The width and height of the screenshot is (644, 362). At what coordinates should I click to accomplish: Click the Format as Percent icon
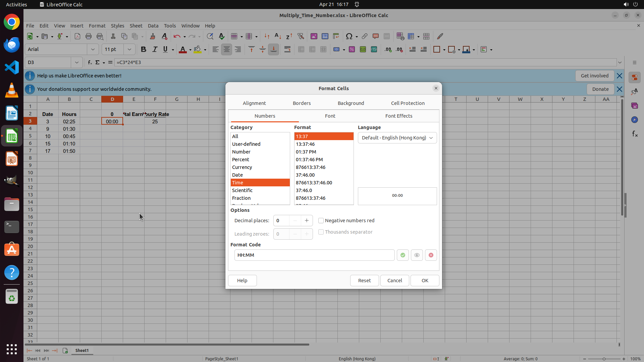pos(352,49)
